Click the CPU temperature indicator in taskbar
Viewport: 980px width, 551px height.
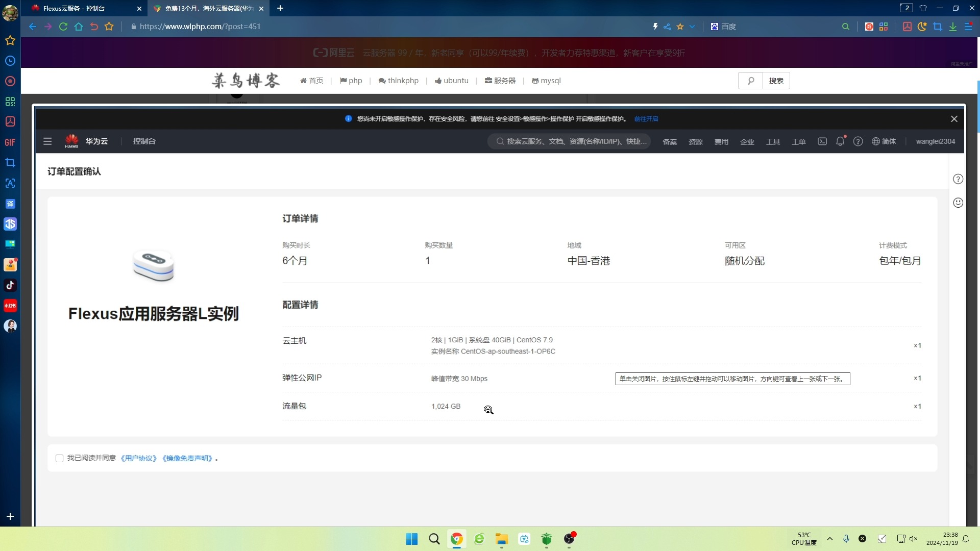[804, 538]
